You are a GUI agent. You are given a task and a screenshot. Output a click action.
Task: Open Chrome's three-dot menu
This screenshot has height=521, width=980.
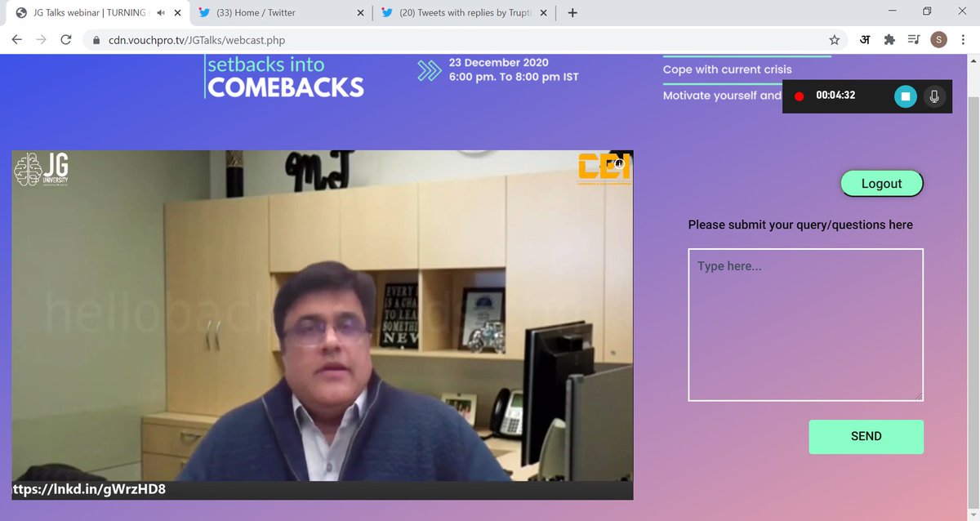pyautogui.click(x=964, y=40)
